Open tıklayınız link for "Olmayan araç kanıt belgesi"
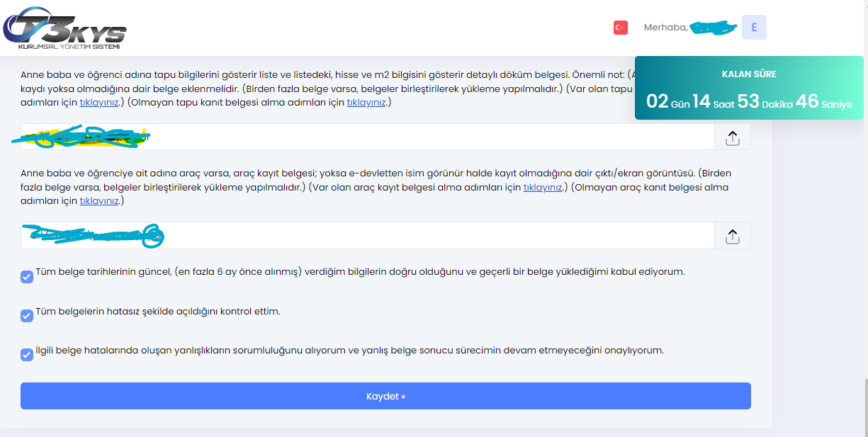Image resolution: width=868 pixels, height=437 pixels. tap(100, 201)
